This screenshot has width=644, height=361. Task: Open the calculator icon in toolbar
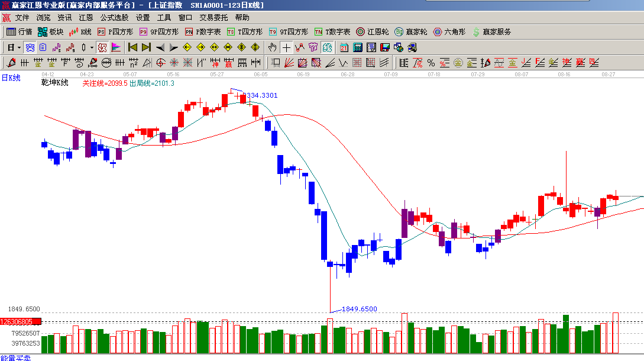pos(358,47)
